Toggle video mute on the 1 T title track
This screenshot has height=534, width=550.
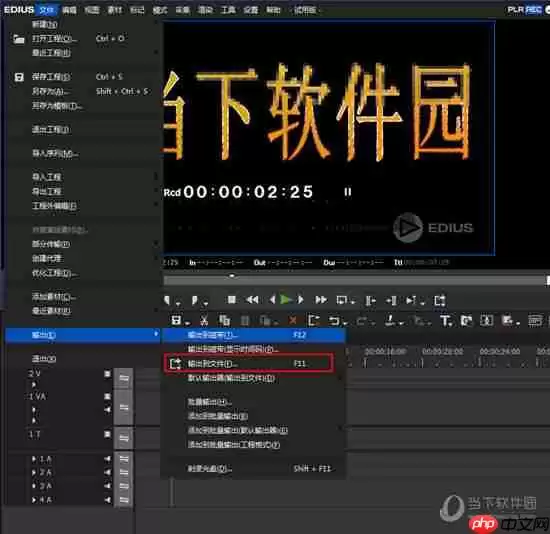(x=108, y=434)
